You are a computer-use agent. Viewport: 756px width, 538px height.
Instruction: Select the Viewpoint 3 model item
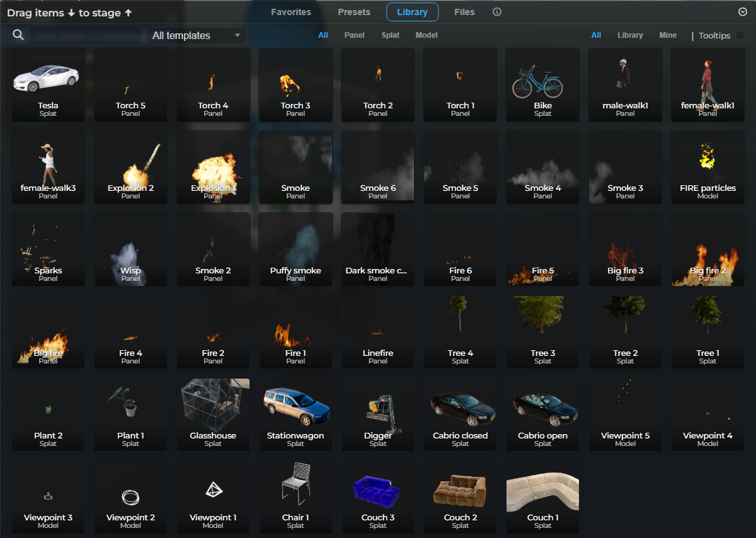48,497
